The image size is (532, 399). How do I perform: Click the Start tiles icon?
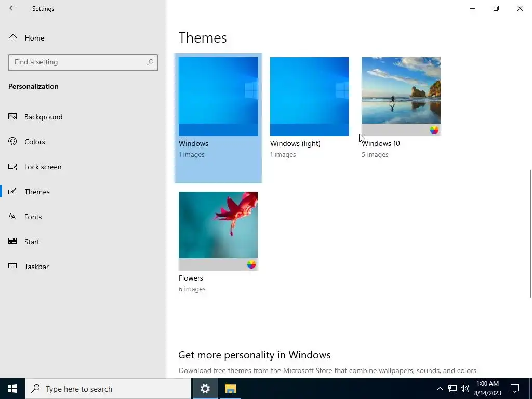click(12, 241)
